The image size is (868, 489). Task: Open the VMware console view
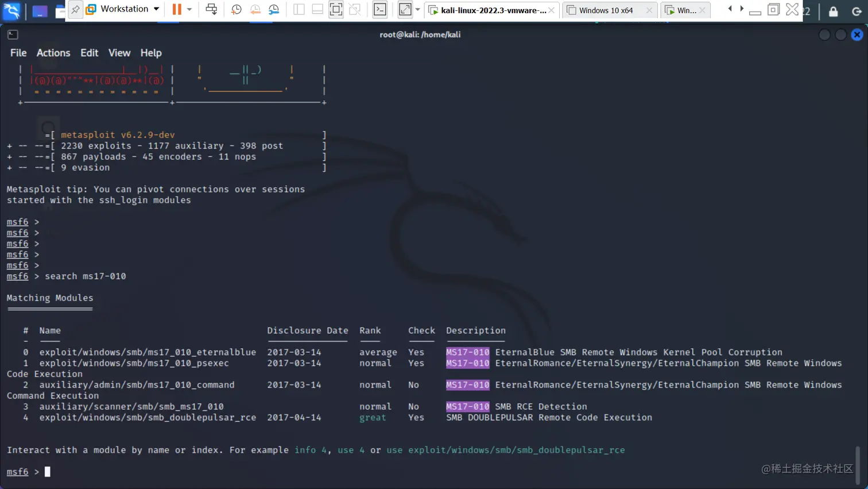pyautogui.click(x=380, y=9)
